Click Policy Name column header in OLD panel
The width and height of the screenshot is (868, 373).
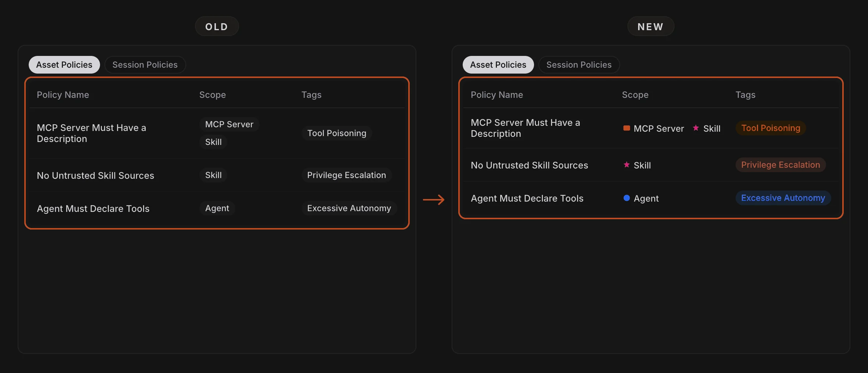click(x=63, y=95)
